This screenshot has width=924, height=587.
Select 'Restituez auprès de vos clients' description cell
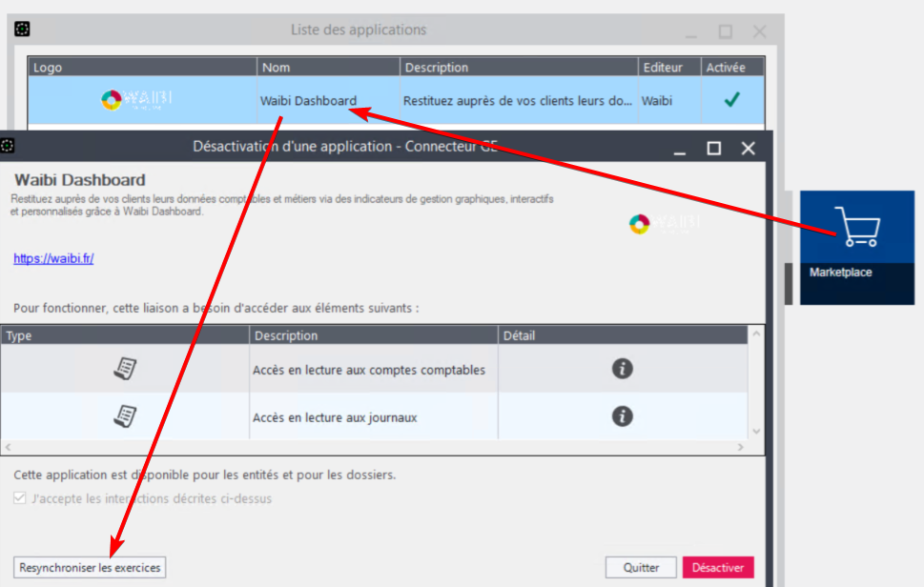[x=519, y=101]
